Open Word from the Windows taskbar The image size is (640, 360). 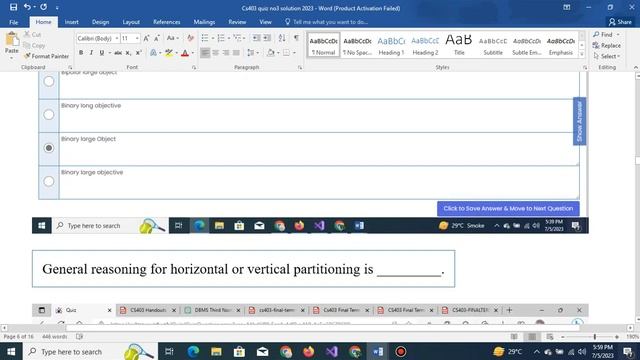(378, 351)
